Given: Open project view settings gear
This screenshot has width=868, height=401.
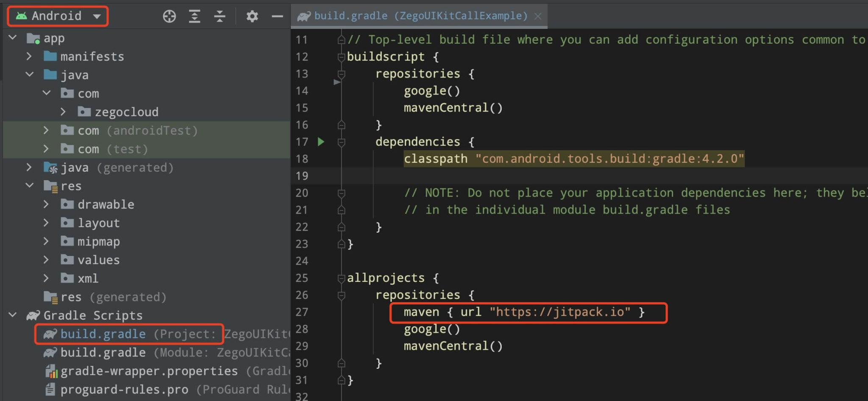Looking at the screenshot, I should [x=252, y=17].
